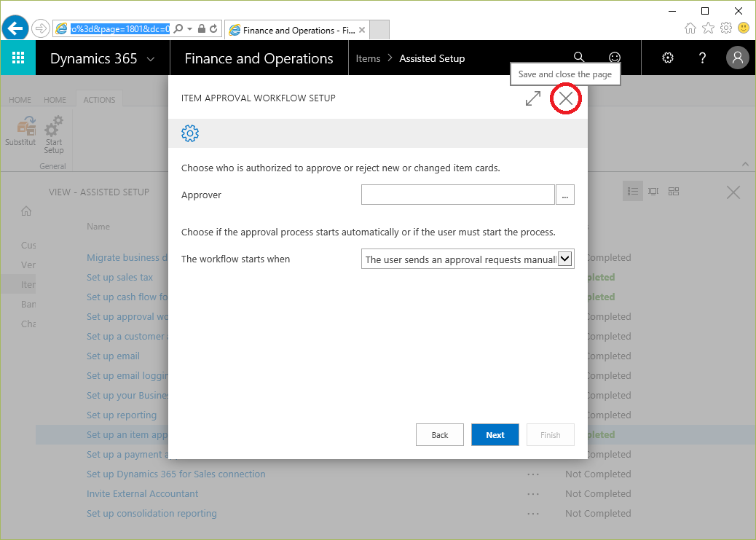Image resolution: width=756 pixels, height=540 pixels.
Task: Open browser favorites star
Action: coord(708,28)
